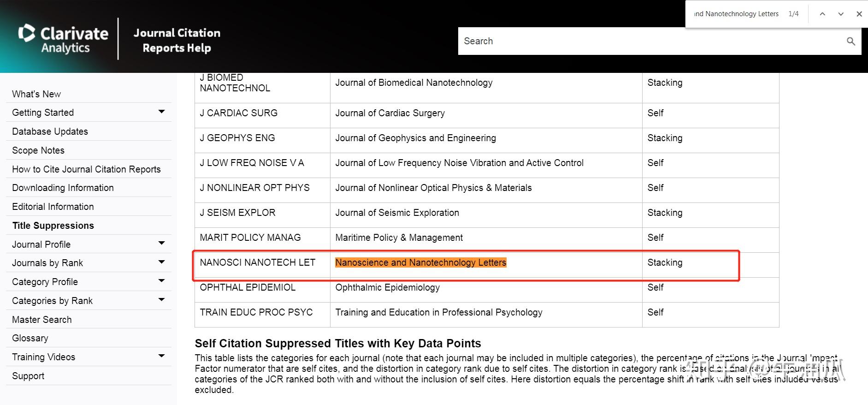Expand Categories by Rank arrow

pyautogui.click(x=161, y=300)
